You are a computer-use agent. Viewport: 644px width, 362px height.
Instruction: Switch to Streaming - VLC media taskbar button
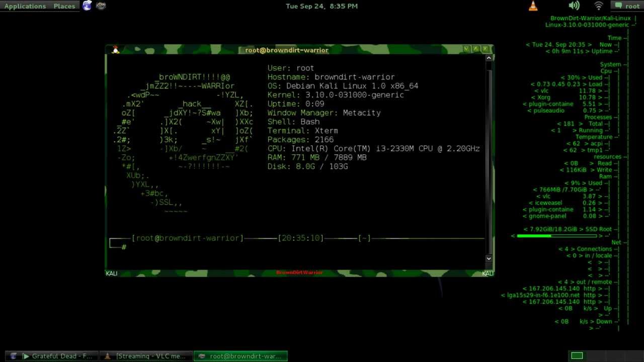pyautogui.click(x=146, y=356)
